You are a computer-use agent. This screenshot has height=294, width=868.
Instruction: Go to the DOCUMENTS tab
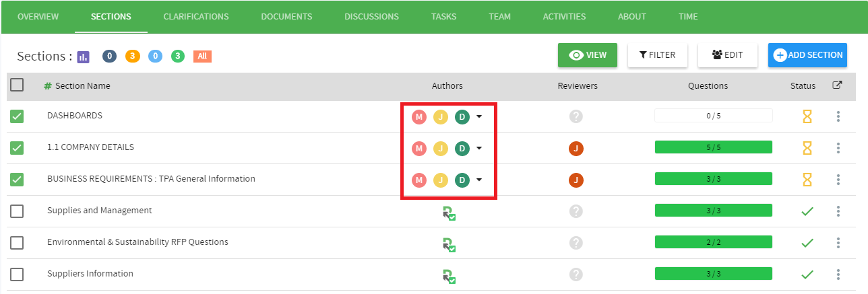(286, 17)
